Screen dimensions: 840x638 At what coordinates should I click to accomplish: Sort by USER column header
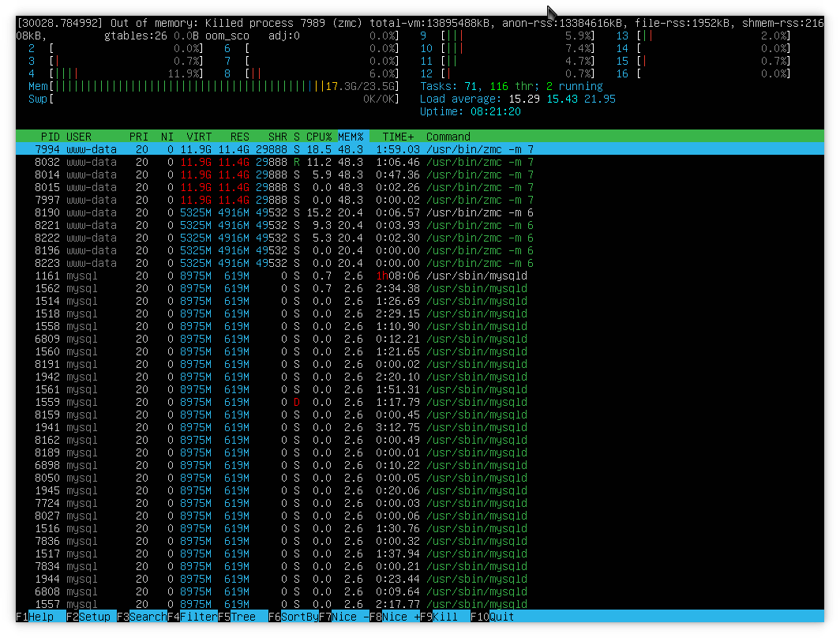pyautogui.click(x=79, y=137)
